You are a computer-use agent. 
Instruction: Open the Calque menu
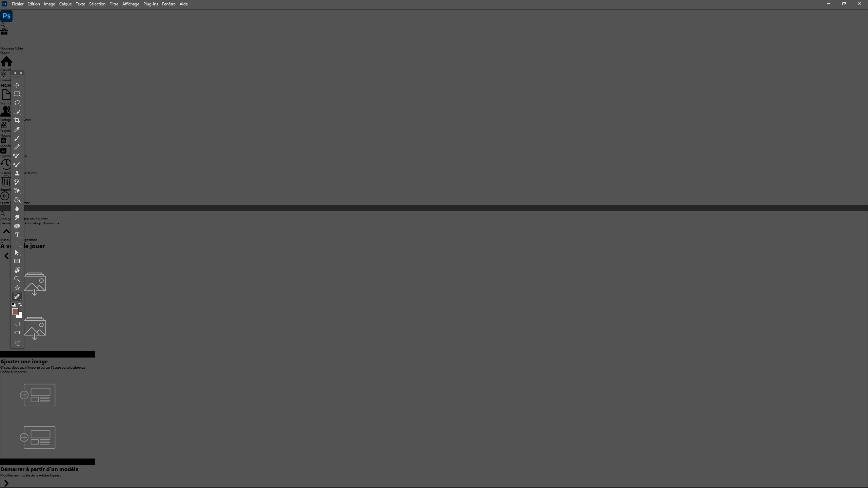coord(65,4)
